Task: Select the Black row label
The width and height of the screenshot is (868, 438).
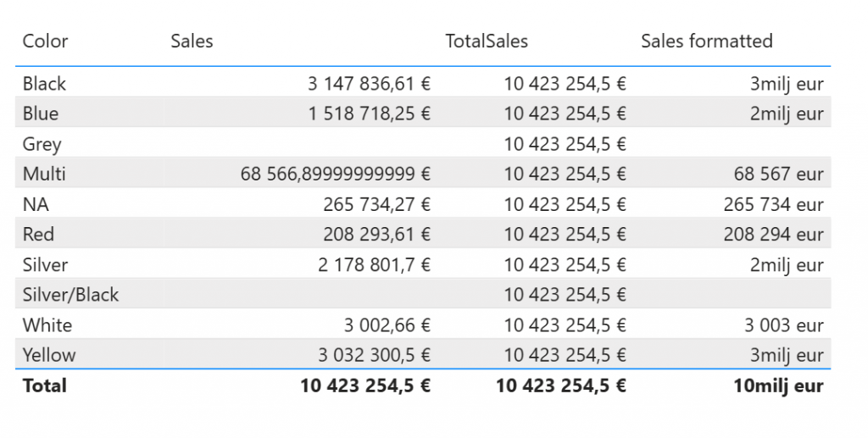Action: coord(44,84)
